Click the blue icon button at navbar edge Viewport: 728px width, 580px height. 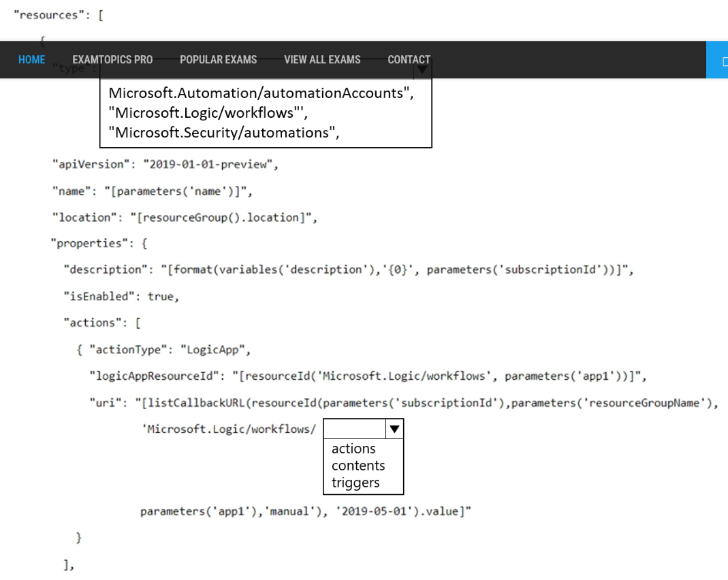tap(717, 60)
